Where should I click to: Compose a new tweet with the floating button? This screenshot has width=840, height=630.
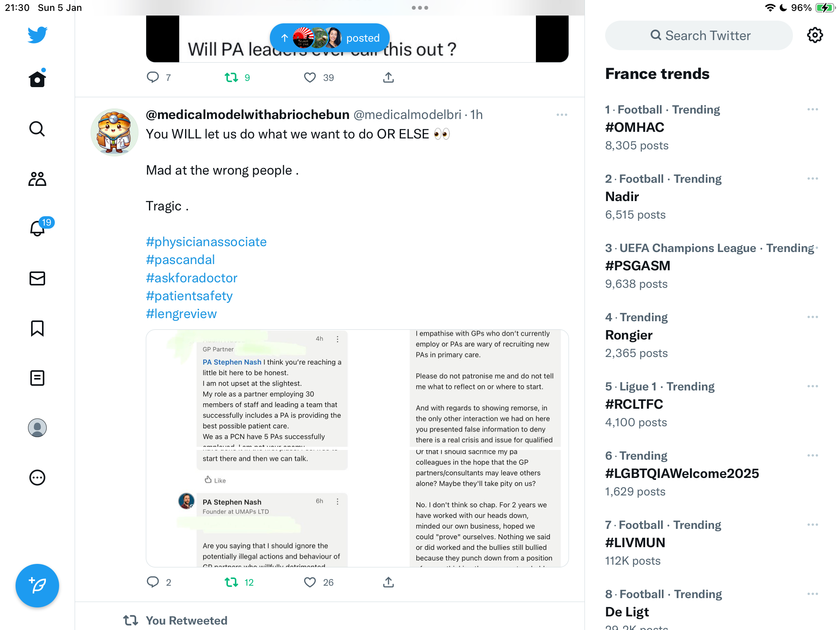coord(37,585)
